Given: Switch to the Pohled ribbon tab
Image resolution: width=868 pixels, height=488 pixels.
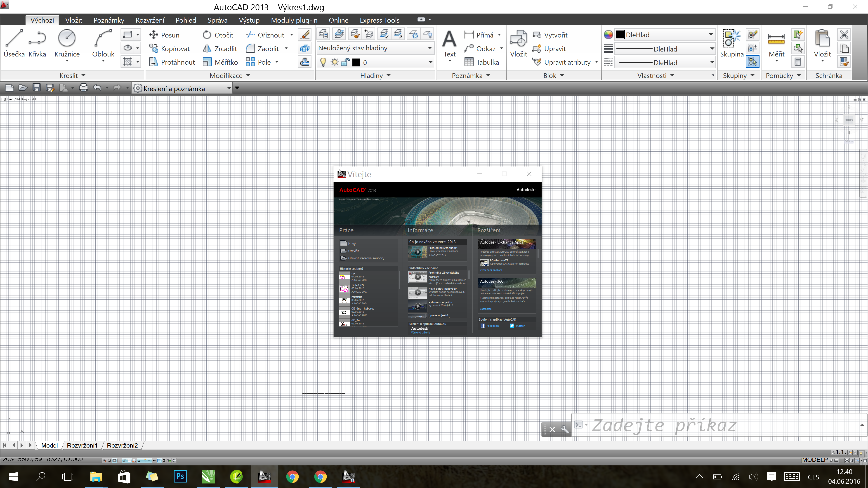Looking at the screenshot, I should click(186, 20).
